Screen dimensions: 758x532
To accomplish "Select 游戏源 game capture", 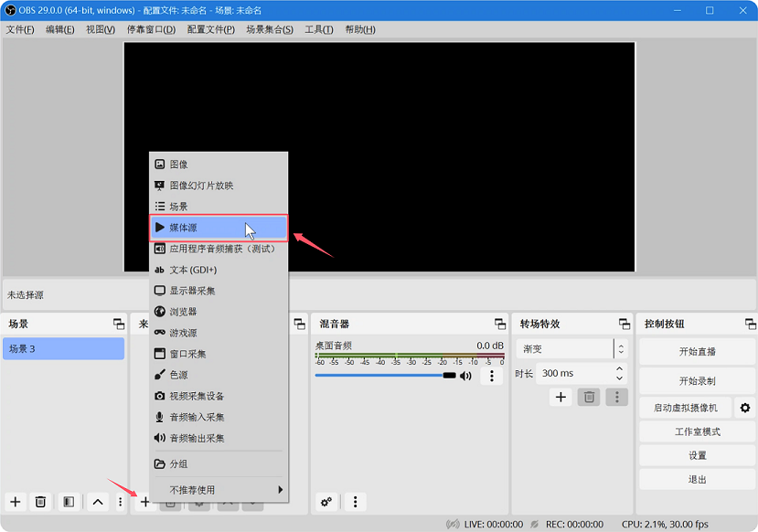I will [219, 333].
